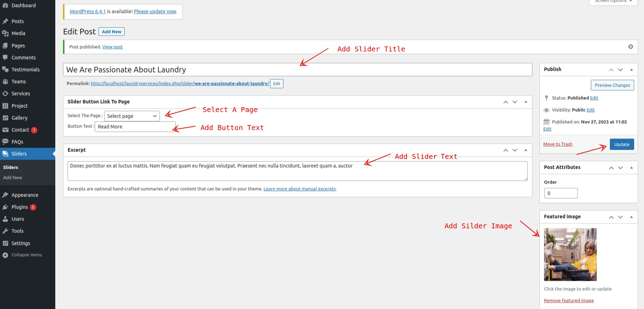Click the Plugins plug icon
Viewport: 644px width, 309px height.
click(5, 207)
